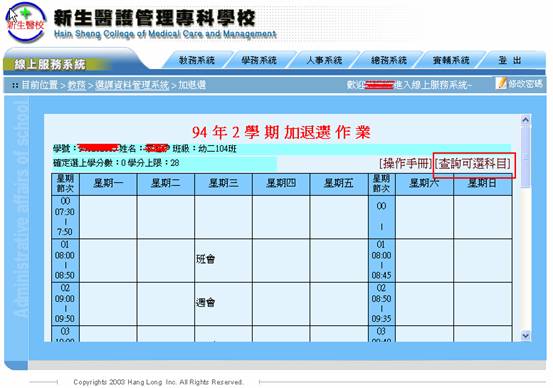Click the scroll up arrow of timetable

[x=525, y=120]
